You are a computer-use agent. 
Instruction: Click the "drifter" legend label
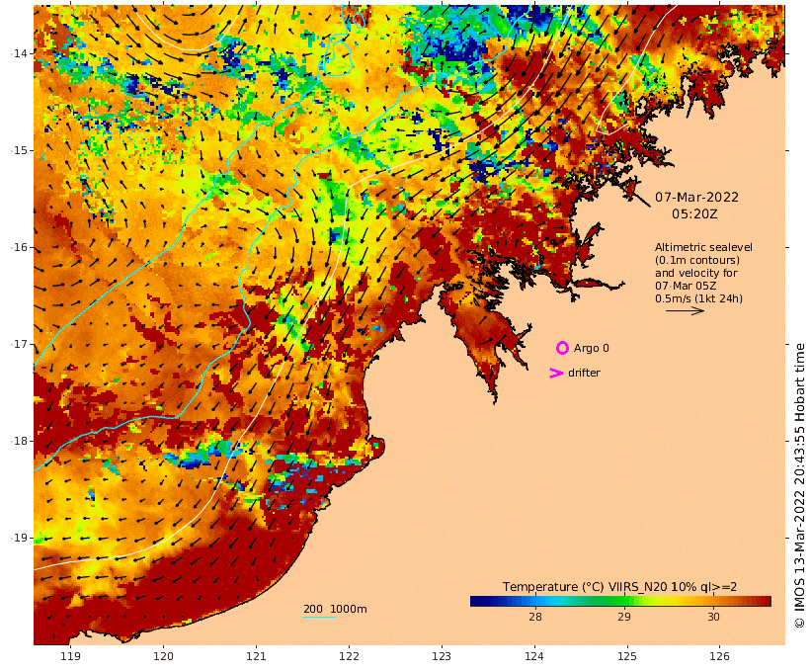[x=584, y=373]
